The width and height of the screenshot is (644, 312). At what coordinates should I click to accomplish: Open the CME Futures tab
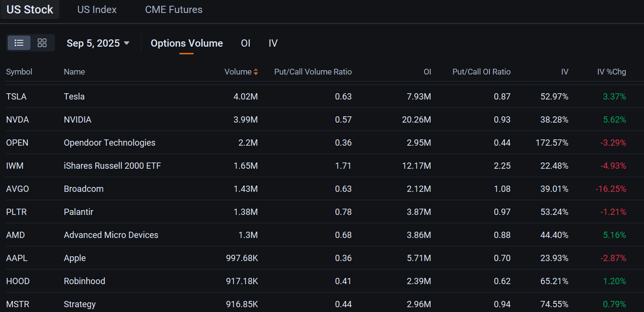coord(173,9)
